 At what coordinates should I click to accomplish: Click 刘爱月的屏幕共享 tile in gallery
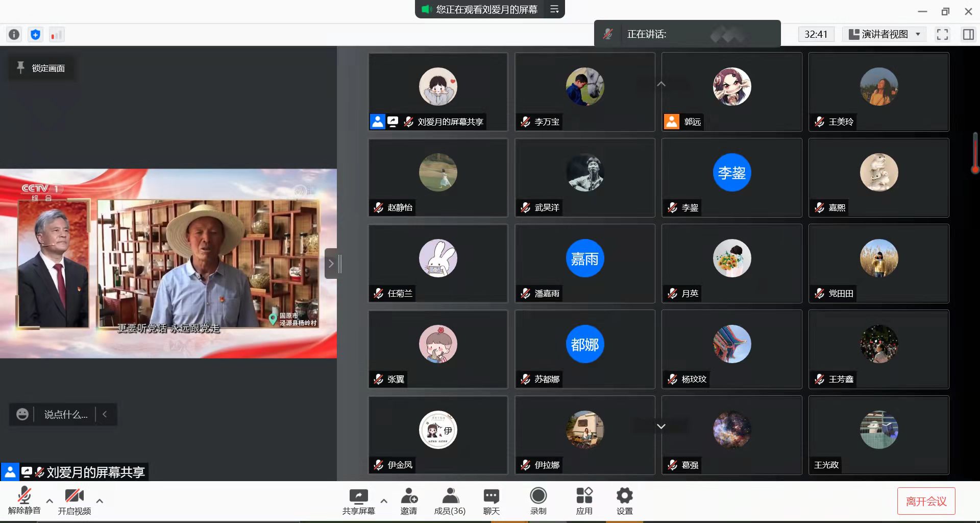pyautogui.click(x=438, y=92)
